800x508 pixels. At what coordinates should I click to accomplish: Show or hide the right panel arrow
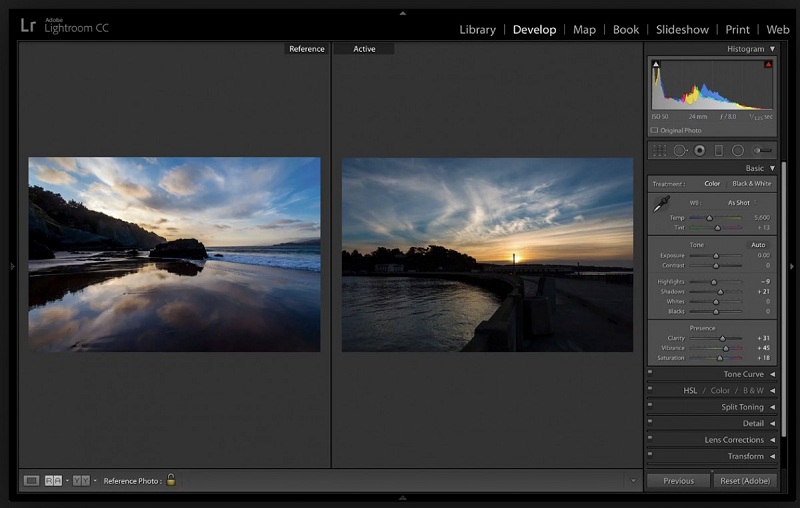click(x=792, y=266)
